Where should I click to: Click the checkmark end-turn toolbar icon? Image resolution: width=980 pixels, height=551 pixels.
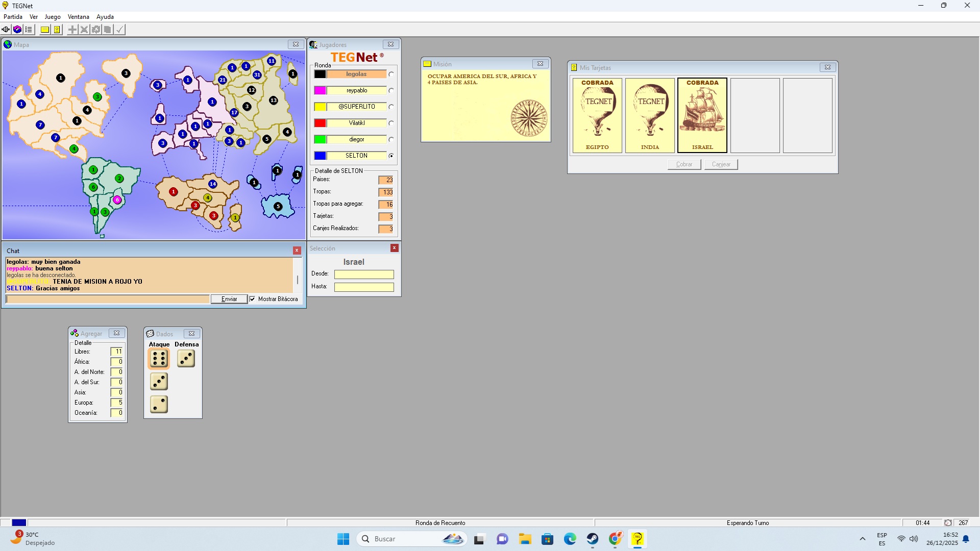click(119, 30)
